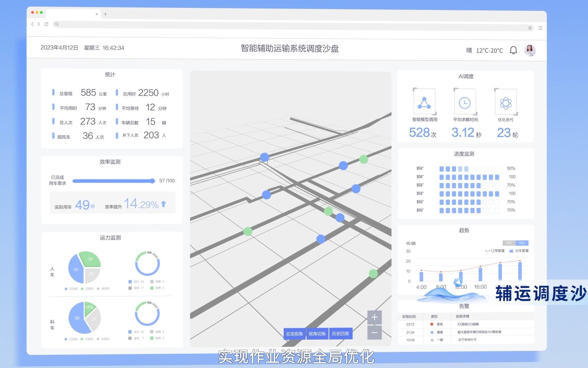The image size is (588, 368).
Task: Open alarm detail XX路段CO超限
Action: (x=468, y=324)
